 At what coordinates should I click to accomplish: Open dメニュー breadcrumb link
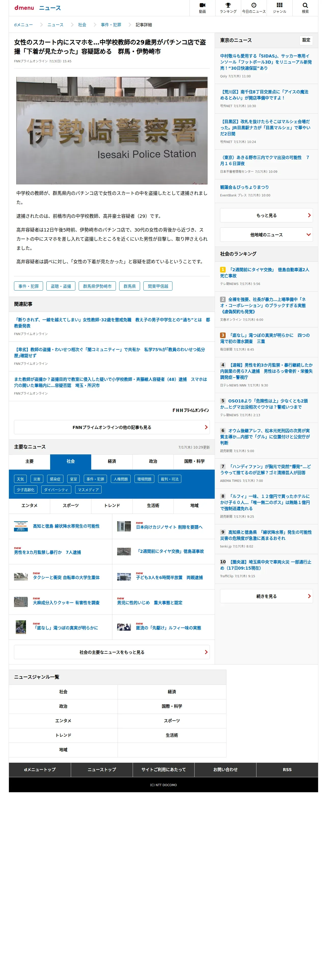pyautogui.click(x=23, y=25)
